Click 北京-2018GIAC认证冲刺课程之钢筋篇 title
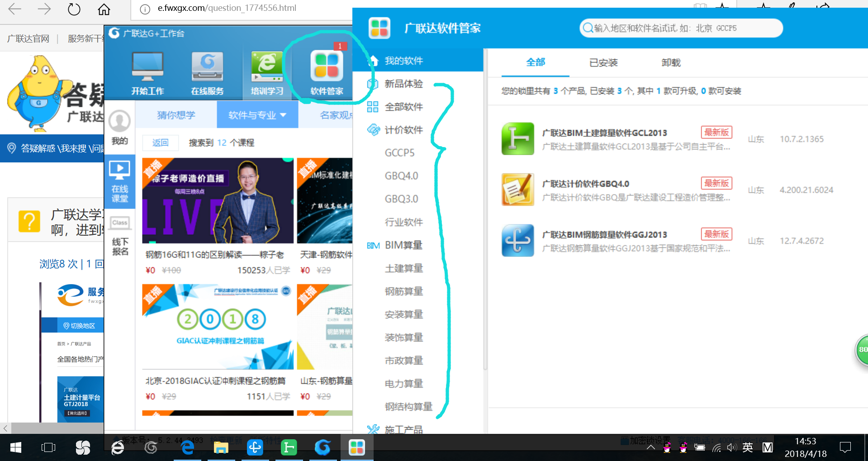 click(x=215, y=381)
